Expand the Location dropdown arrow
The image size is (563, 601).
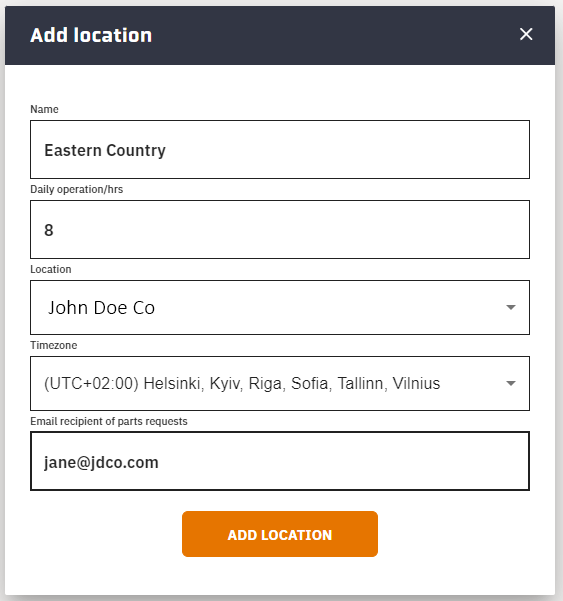(x=510, y=307)
